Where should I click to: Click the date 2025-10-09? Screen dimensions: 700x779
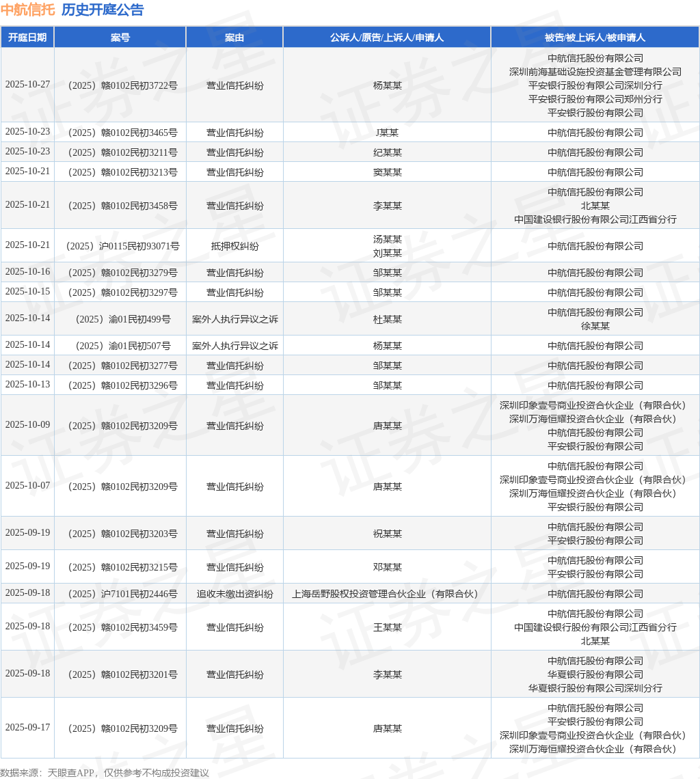point(28,425)
